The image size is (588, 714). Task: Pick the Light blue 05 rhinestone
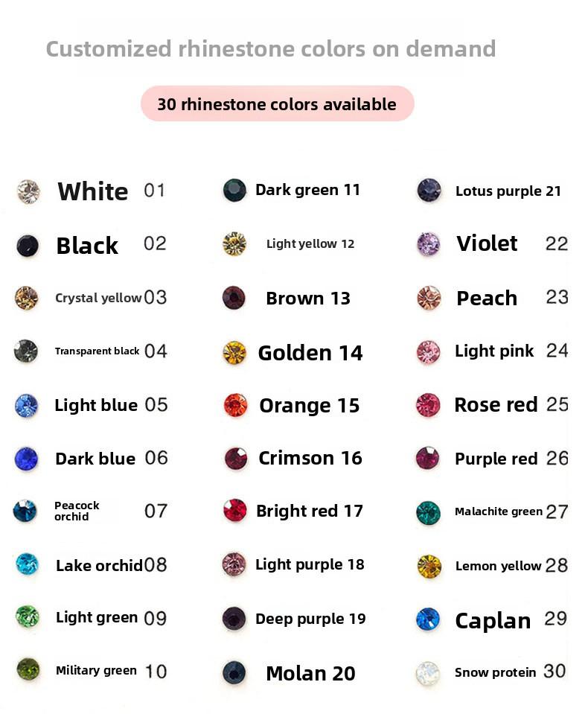click(x=26, y=406)
